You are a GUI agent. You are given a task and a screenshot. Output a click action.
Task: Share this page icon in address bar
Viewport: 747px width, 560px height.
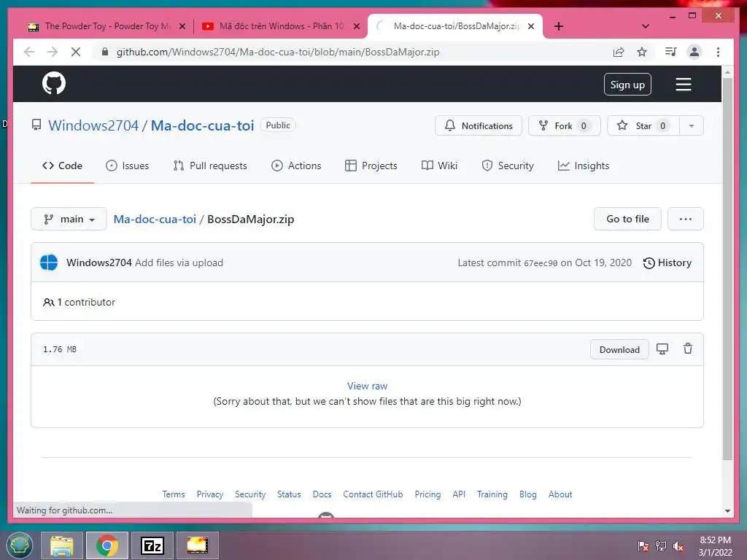[x=619, y=52]
